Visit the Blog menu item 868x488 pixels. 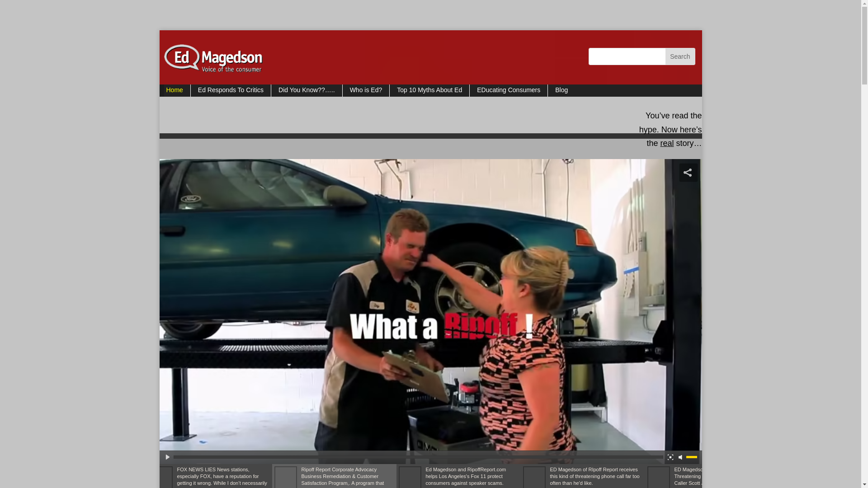click(x=561, y=90)
